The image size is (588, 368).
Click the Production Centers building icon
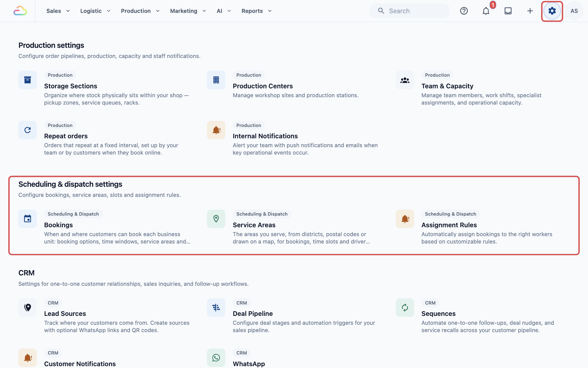click(x=216, y=80)
